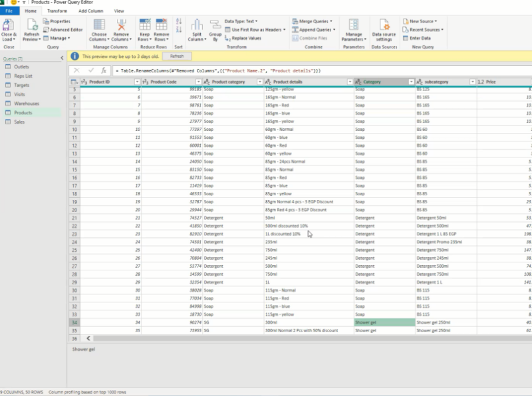
Task: Switch to the View tab
Action: click(x=119, y=11)
